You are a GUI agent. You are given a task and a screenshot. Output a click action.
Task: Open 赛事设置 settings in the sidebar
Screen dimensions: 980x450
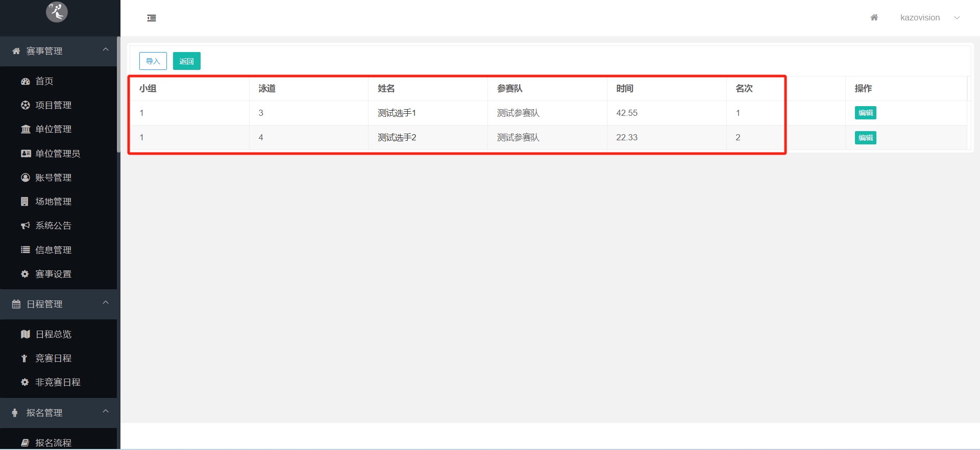pyautogui.click(x=53, y=274)
